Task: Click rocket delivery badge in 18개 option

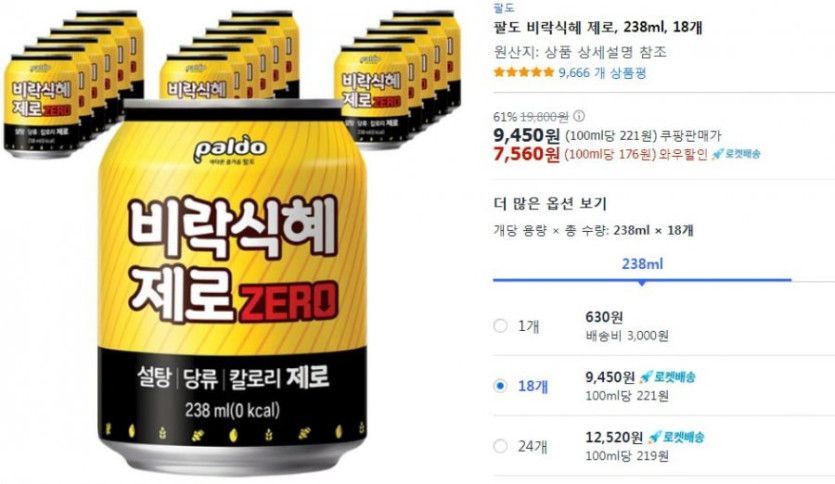Action: (x=667, y=377)
